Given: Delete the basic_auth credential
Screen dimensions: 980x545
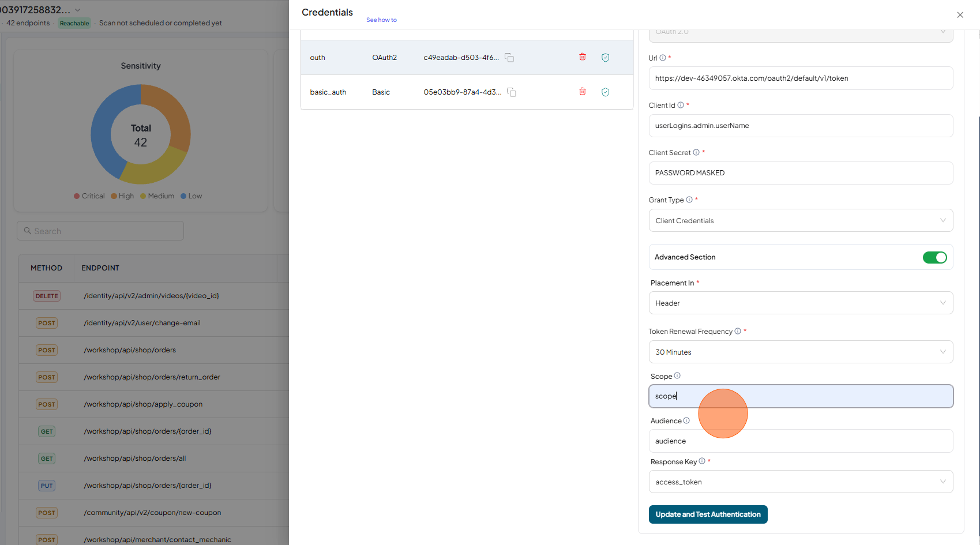Looking at the screenshot, I should (583, 92).
